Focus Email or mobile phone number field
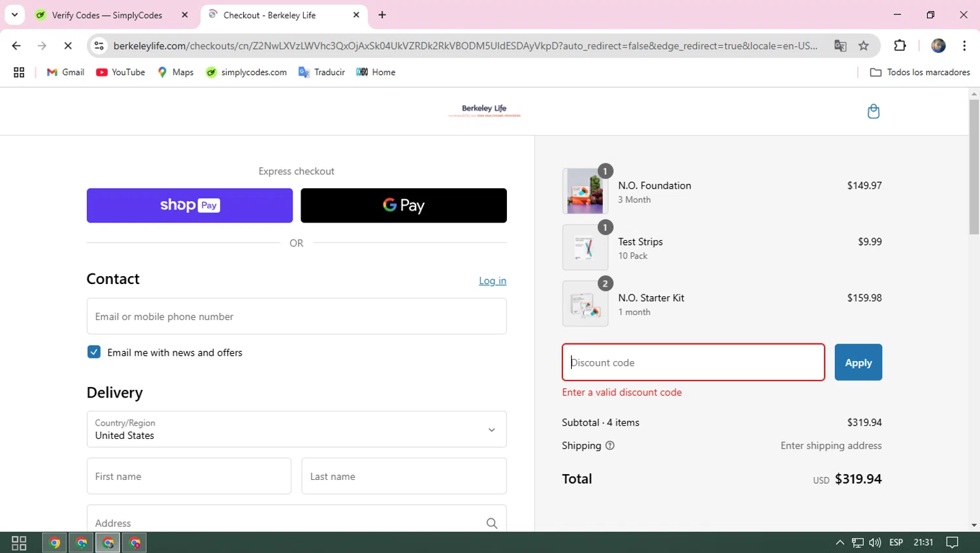The width and height of the screenshot is (980, 553). coord(297,316)
